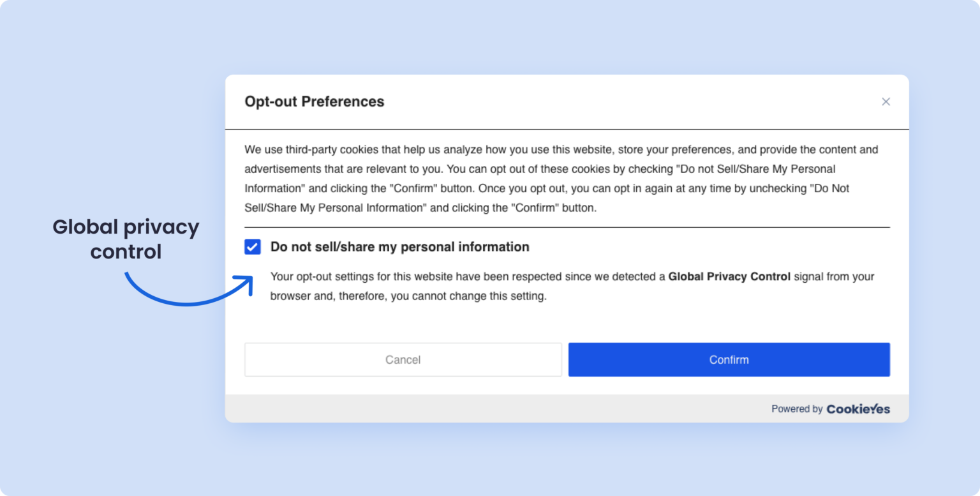
Task: Select the Global privacy control annotation
Action: [126, 239]
